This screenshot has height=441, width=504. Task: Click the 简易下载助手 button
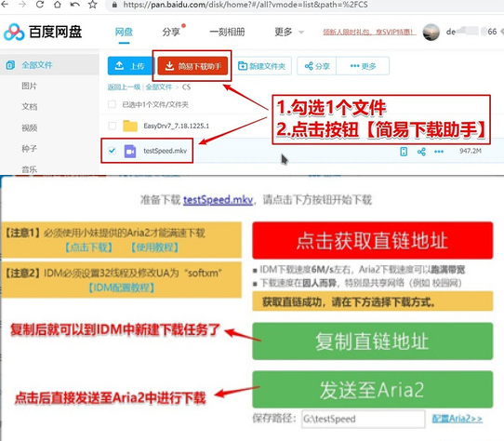click(192, 66)
